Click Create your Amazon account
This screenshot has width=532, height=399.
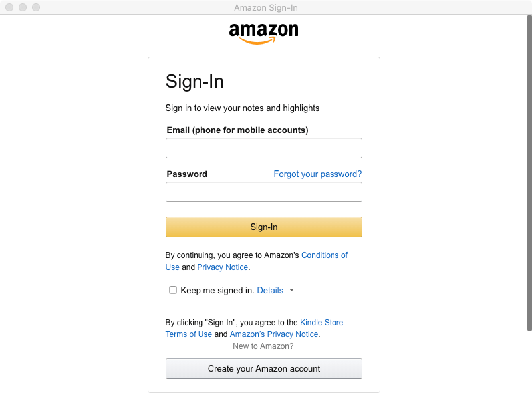coord(263,368)
